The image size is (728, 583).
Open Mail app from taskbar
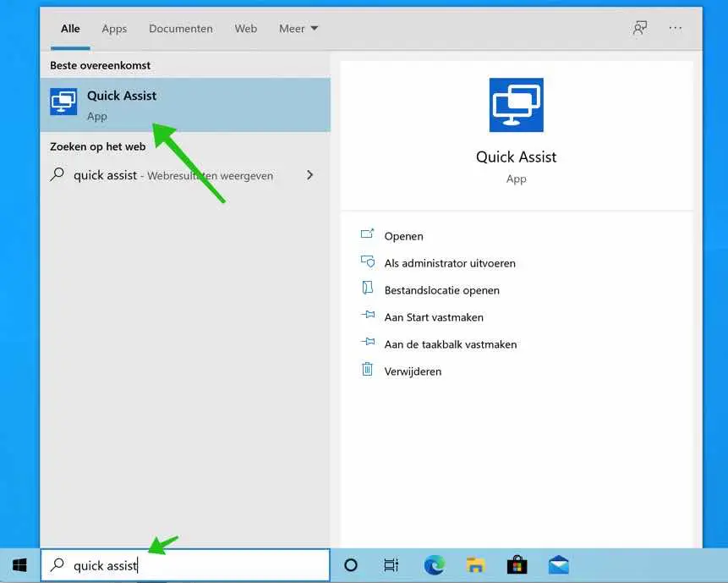coord(559,565)
